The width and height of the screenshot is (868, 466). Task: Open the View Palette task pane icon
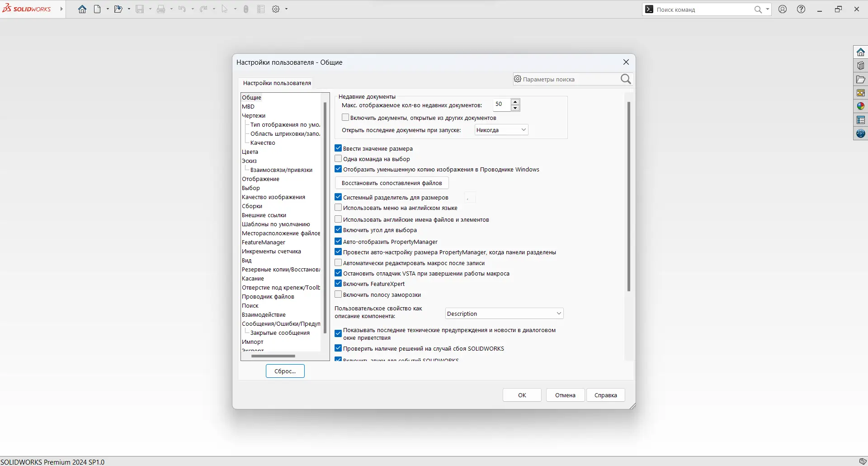tap(861, 93)
